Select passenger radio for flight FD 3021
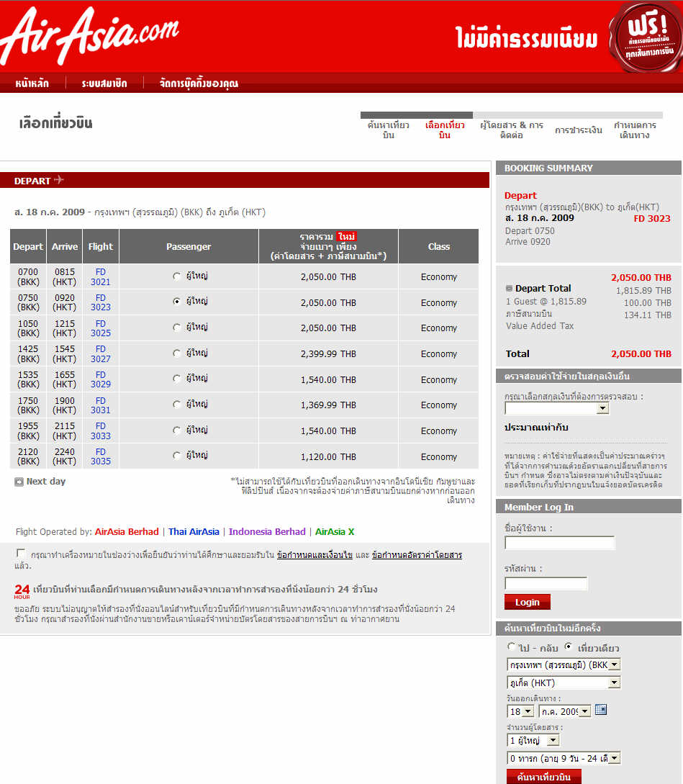 [176, 276]
